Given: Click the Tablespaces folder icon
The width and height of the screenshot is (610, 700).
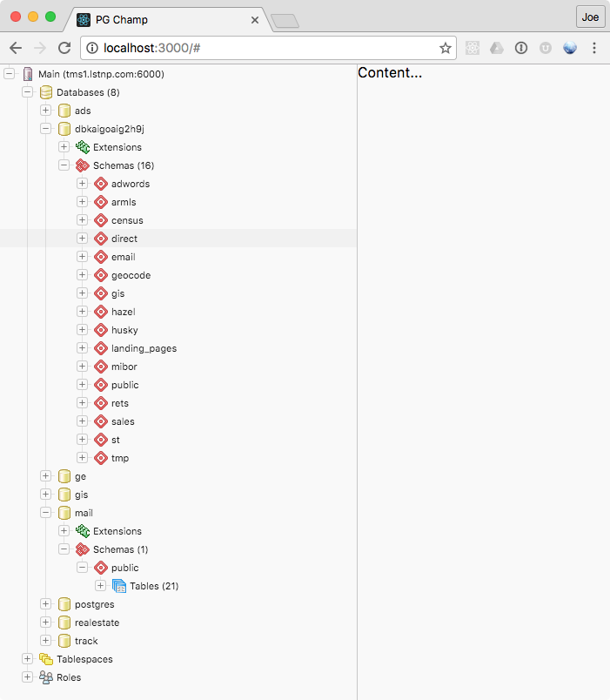Looking at the screenshot, I should [46, 659].
